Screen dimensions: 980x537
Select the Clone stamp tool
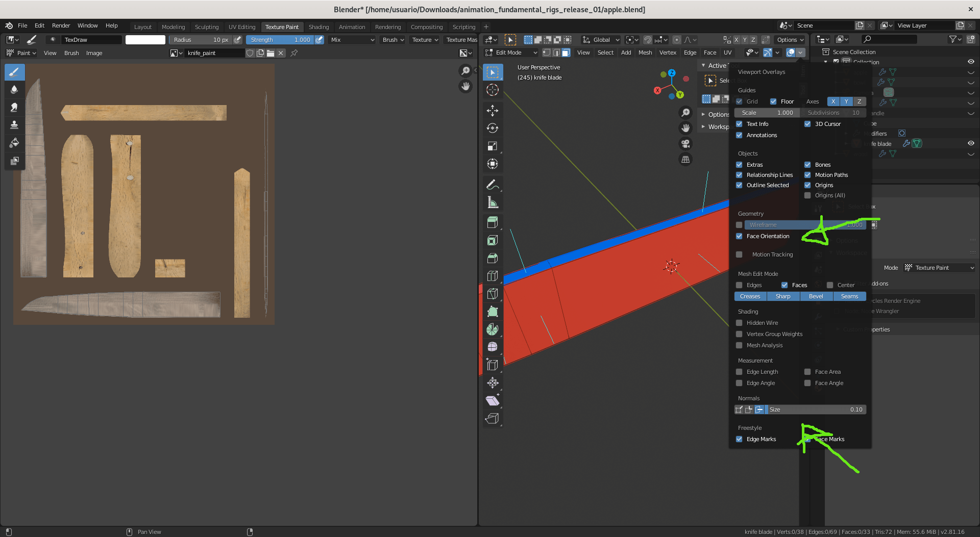[x=14, y=124]
